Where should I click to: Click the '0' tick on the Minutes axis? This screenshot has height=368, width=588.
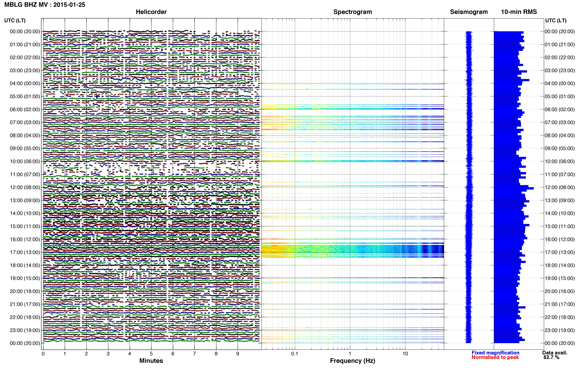(x=43, y=354)
